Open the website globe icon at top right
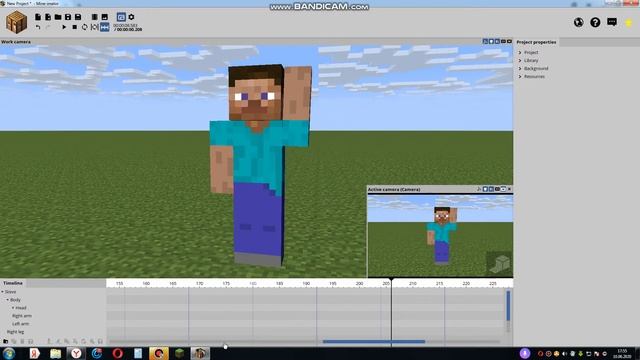This screenshot has width=640, height=360. 578,22
